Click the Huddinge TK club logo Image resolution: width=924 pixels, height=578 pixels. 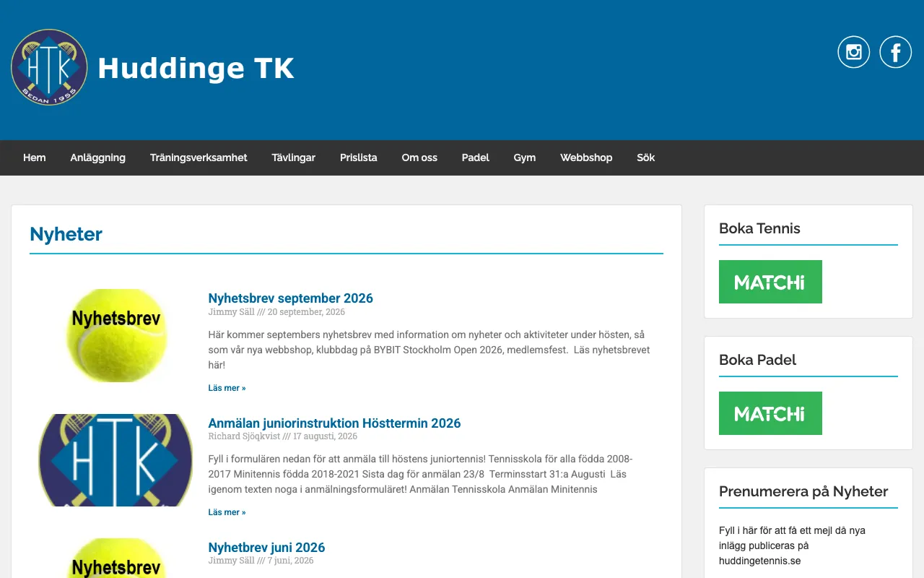(x=49, y=67)
